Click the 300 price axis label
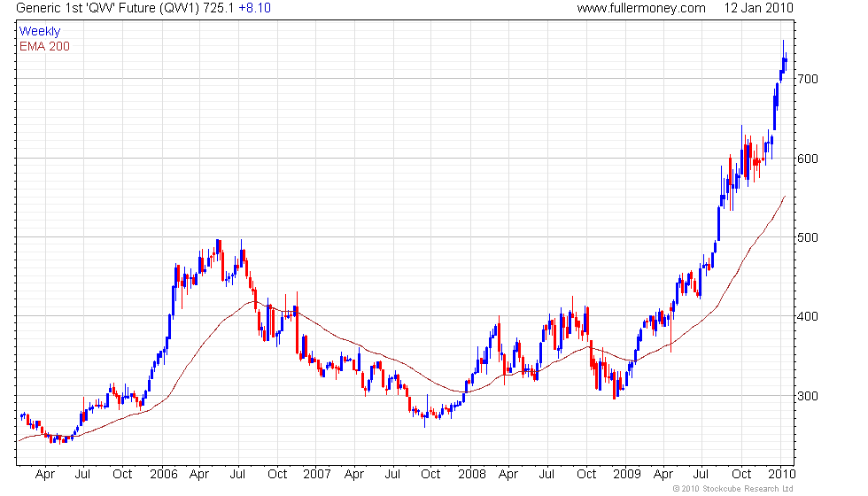 tap(807, 396)
